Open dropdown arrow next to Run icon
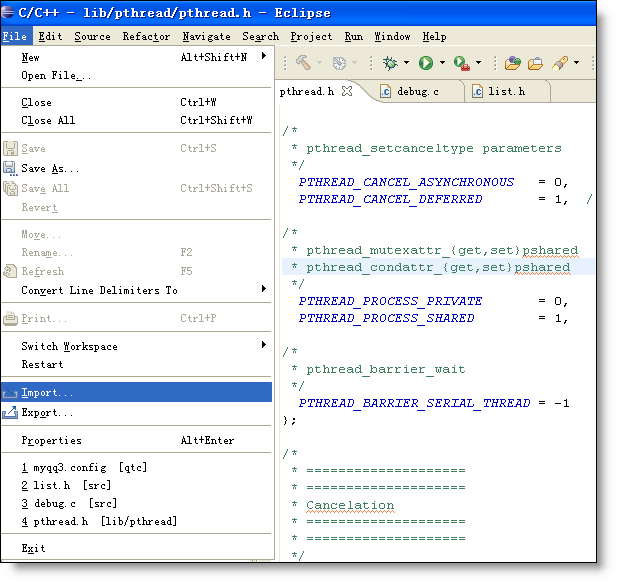The image size is (618, 584). [442, 63]
